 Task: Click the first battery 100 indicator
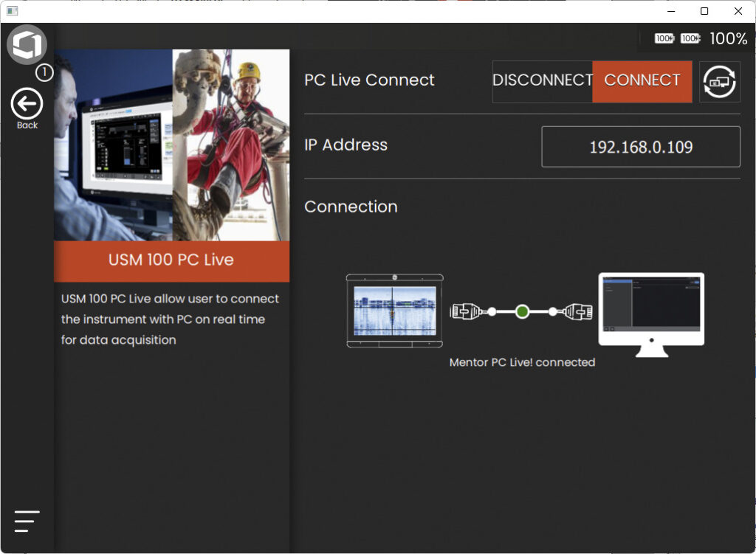[x=664, y=38]
